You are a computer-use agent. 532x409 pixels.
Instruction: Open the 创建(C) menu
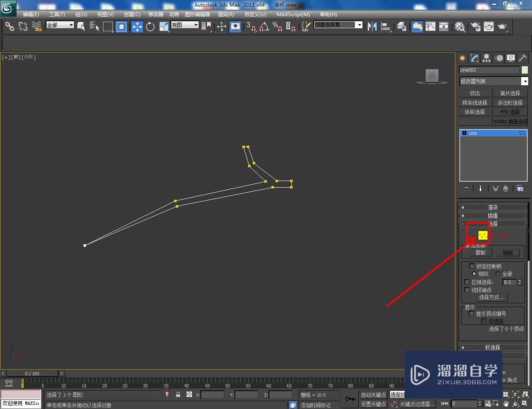pos(132,15)
